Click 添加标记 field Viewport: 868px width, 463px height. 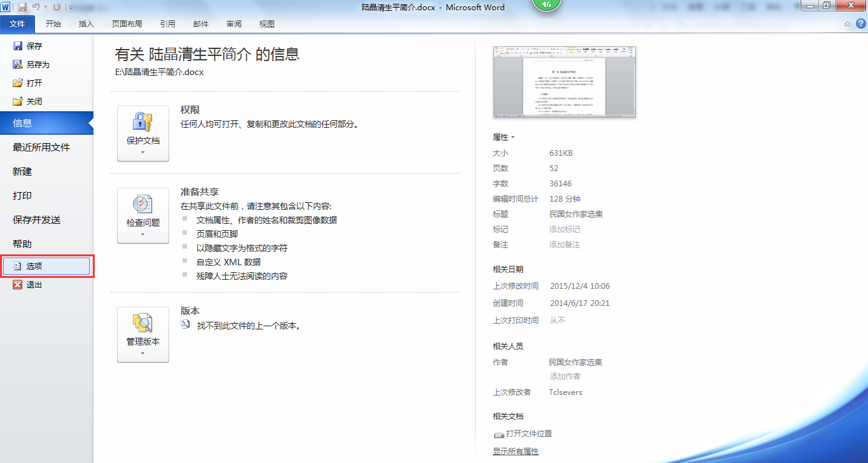click(x=565, y=230)
